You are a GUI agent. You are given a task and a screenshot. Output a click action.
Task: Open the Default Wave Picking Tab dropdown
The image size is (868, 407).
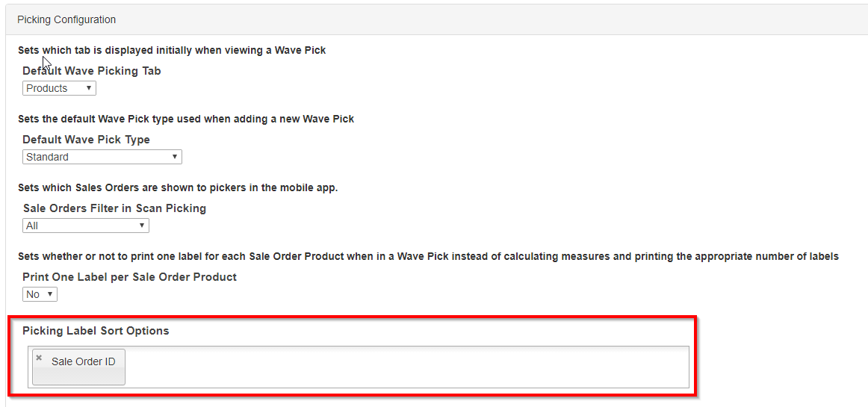(59, 88)
